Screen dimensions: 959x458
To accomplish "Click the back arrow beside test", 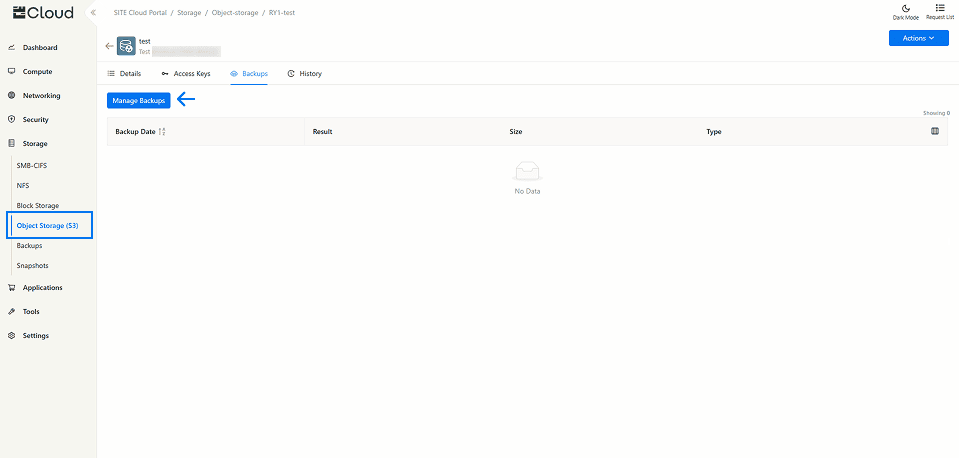I will tap(109, 46).
